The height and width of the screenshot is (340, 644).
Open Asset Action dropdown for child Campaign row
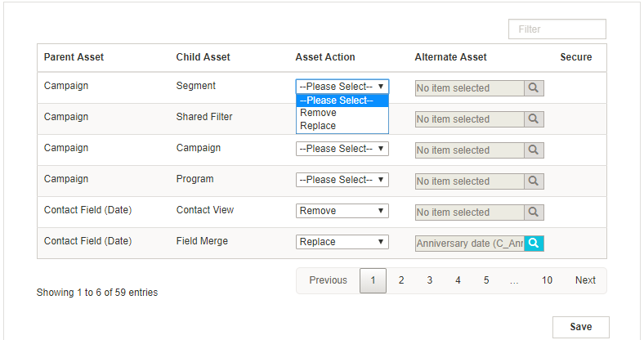pyautogui.click(x=342, y=149)
